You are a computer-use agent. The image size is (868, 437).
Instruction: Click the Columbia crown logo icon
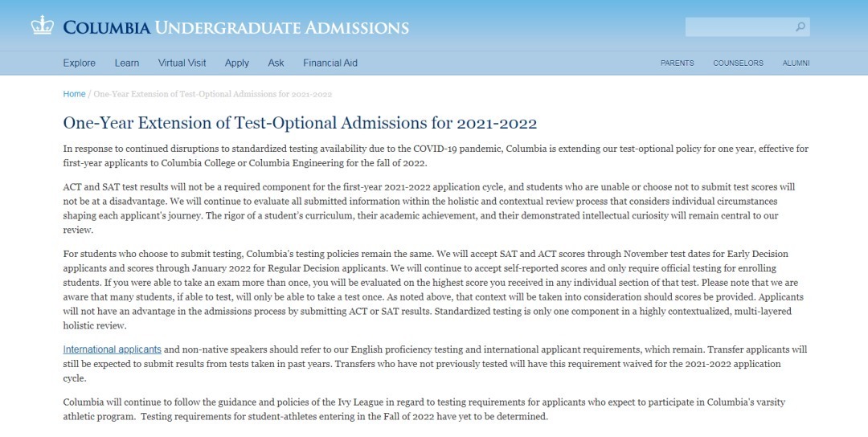pos(42,26)
